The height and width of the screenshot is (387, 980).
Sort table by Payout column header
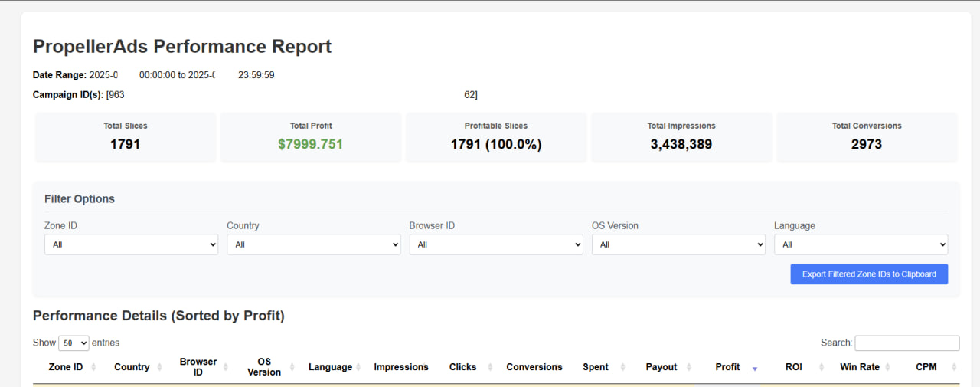661,367
